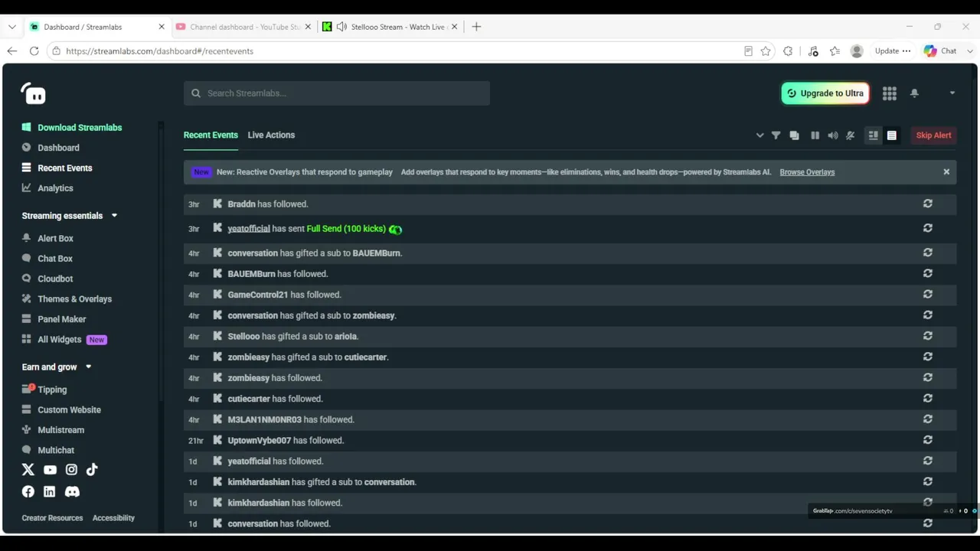Open Chat Box in the sidebar
980x551 pixels.
click(x=55, y=259)
